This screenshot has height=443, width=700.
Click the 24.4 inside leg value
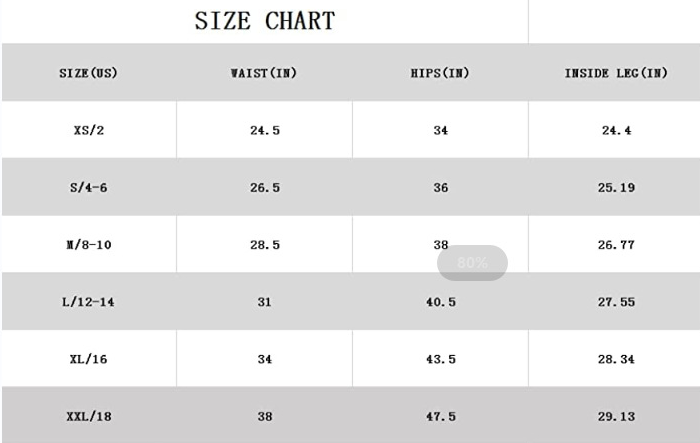pyautogui.click(x=615, y=130)
